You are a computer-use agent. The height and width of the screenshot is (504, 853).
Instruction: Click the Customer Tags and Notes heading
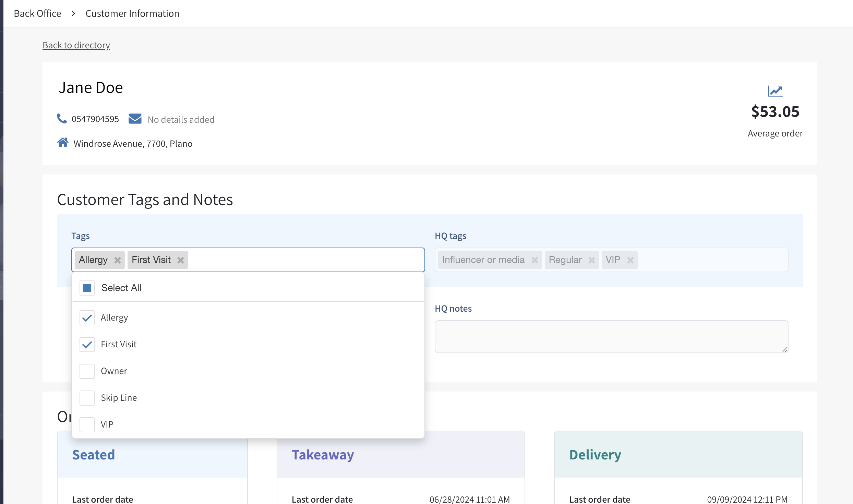(x=145, y=200)
